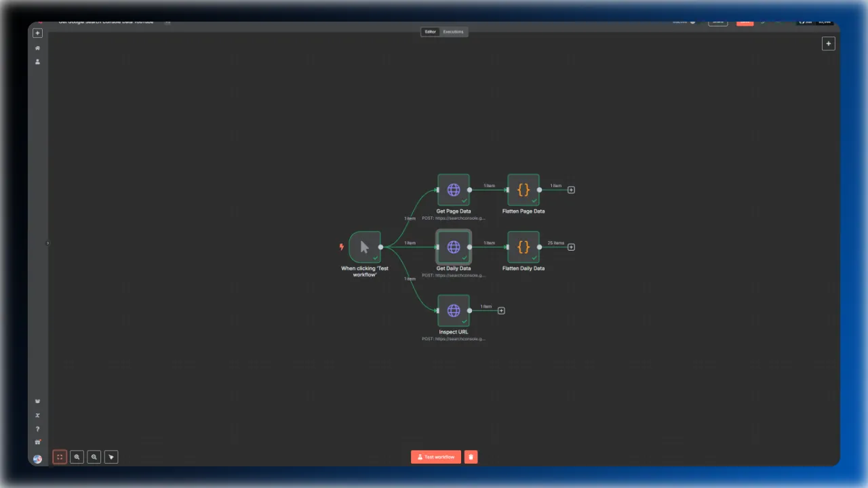Open the Get Page Data HTTP node
868x488 pixels.
point(453,190)
